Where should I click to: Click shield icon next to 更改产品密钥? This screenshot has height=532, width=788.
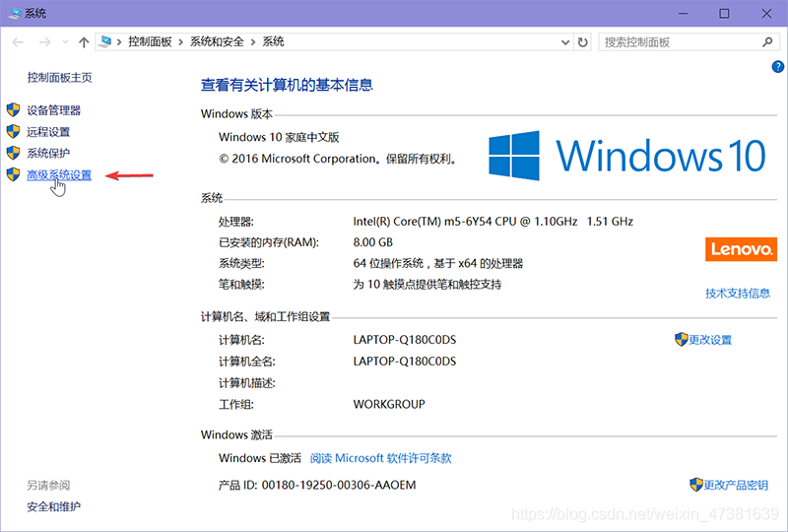click(x=696, y=485)
